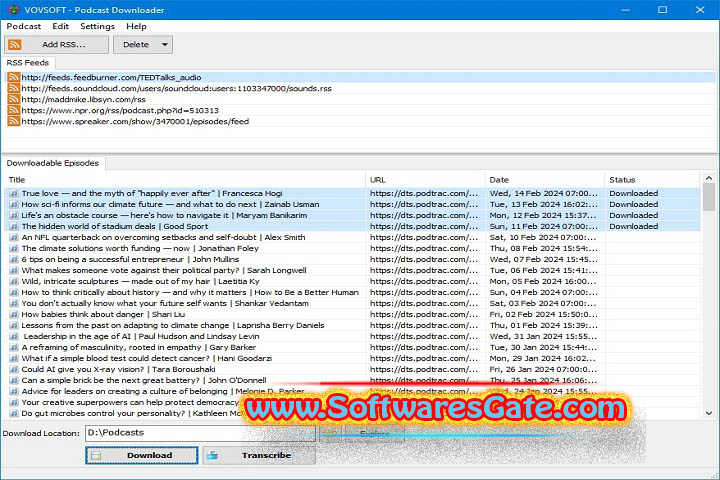Click the Download button
The height and width of the screenshot is (480, 720).
[142, 455]
